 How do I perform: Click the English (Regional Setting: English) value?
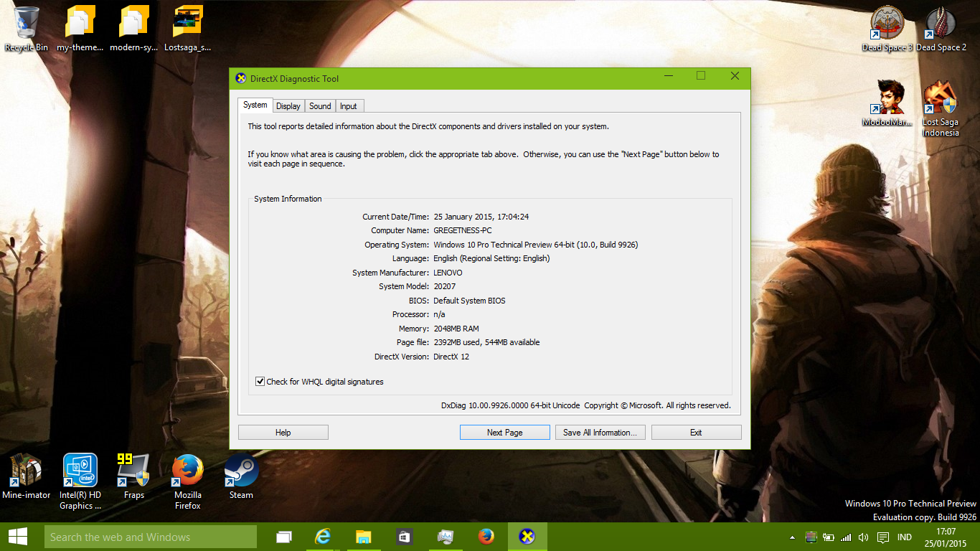[x=491, y=258]
